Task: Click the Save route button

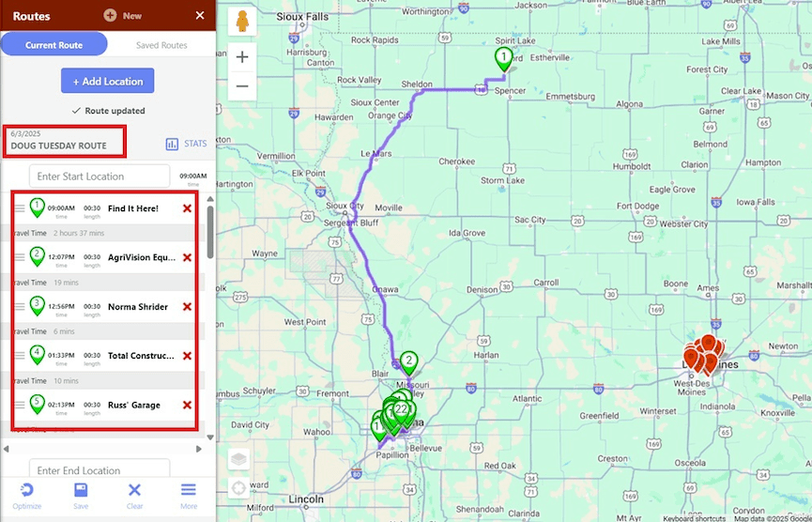Action: 81,496
